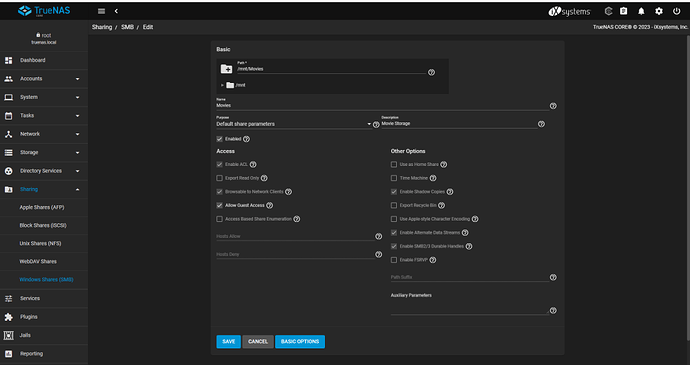Show help for Allow Guest Access
The width and height of the screenshot is (690, 365).
click(270, 205)
